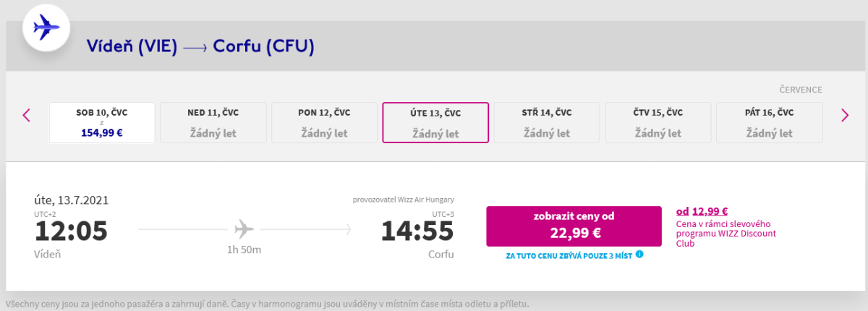The width and height of the screenshot is (868, 311).
Task: Open the 'od 12,99 €' discount price link
Action: pyautogui.click(x=702, y=211)
